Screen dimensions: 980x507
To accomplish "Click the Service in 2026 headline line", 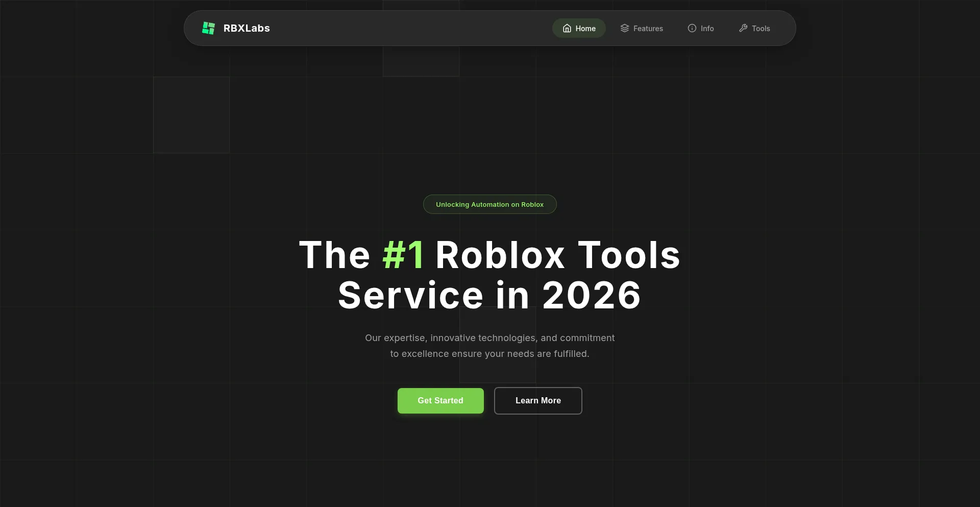I will pos(489,295).
